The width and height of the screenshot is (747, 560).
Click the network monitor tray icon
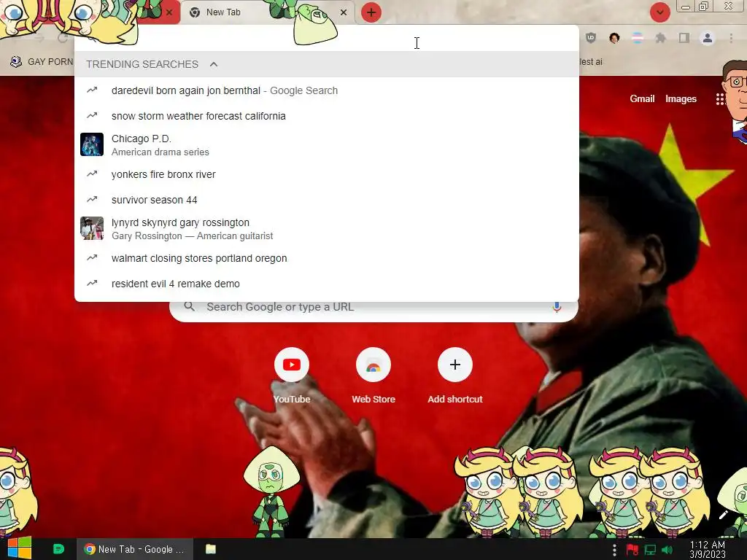(x=650, y=550)
